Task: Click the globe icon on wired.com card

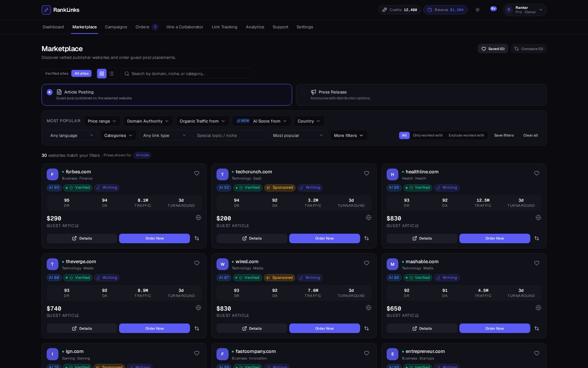Action: [x=369, y=308]
